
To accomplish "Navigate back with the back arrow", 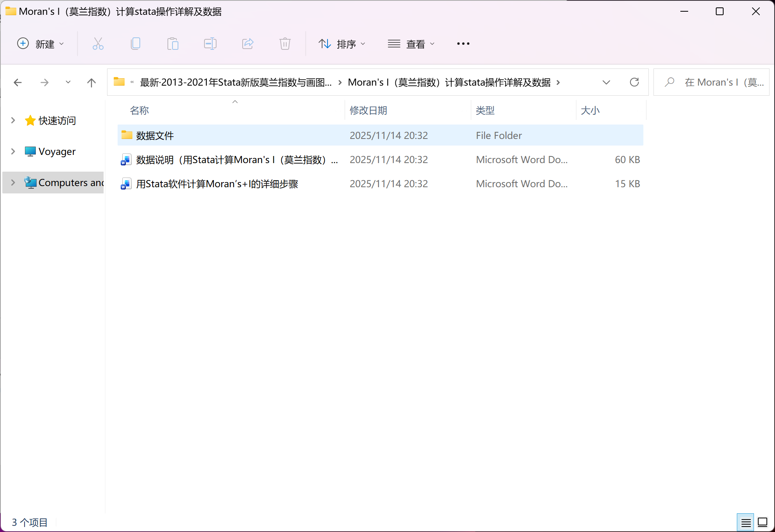I will 18,83.
